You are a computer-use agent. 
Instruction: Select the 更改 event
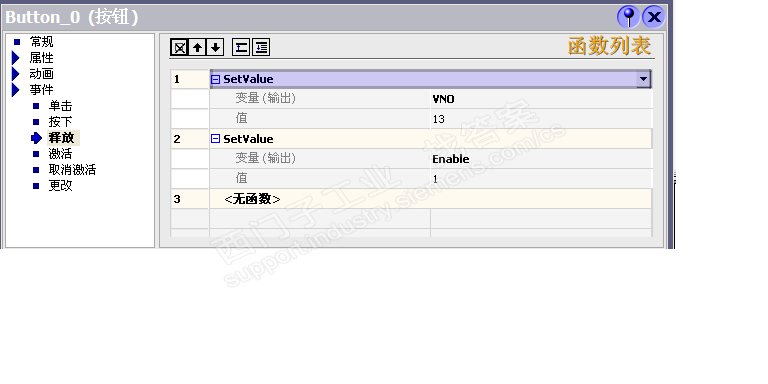[60, 186]
